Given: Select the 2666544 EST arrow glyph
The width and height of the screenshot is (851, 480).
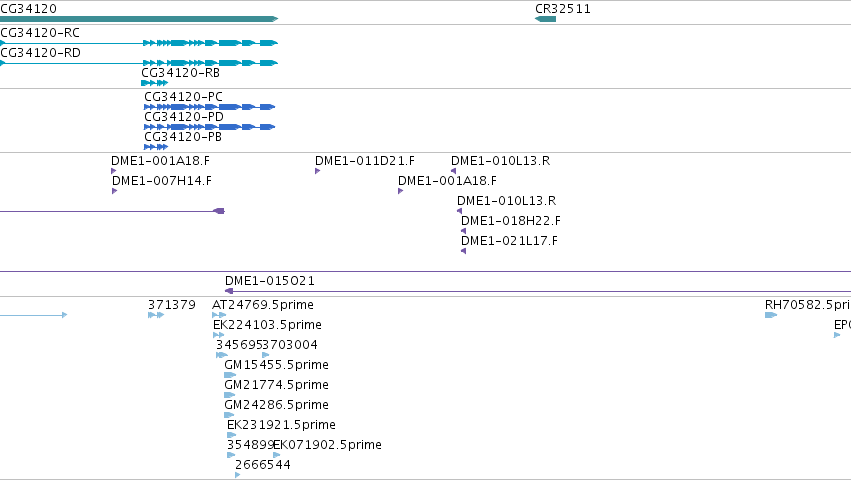Looking at the screenshot, I should point(238,475).
